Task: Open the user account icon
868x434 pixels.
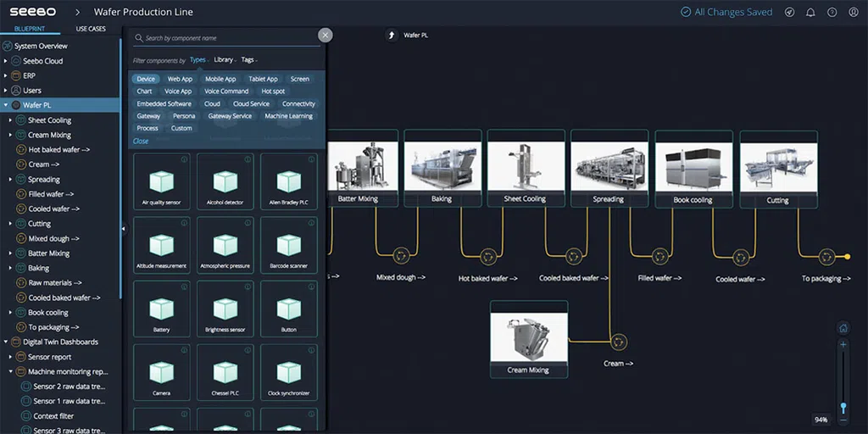Action: [853, 12]
